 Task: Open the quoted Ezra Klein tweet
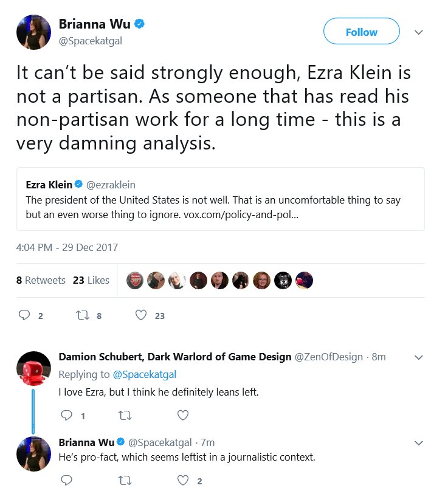[221, 199]
